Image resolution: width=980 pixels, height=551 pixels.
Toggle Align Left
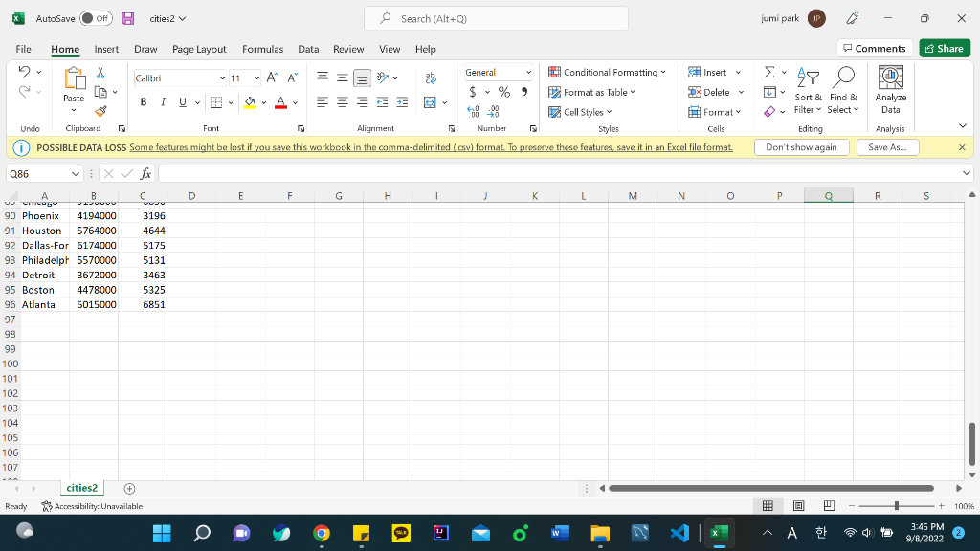point(323,101)
